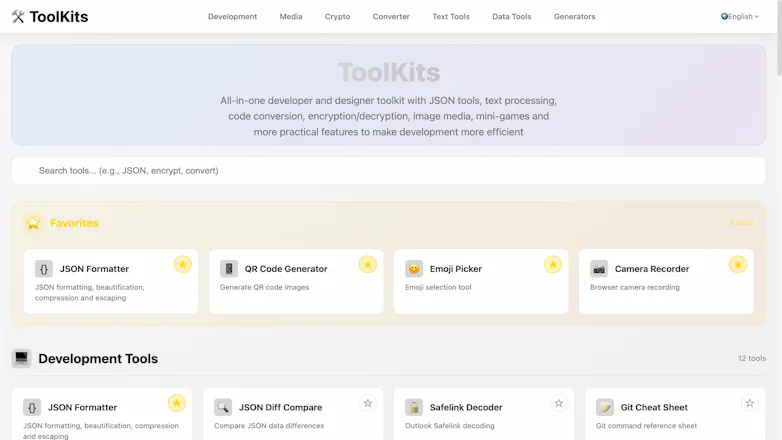Click 'Browser camera recording' description text

tap(634, 287)
